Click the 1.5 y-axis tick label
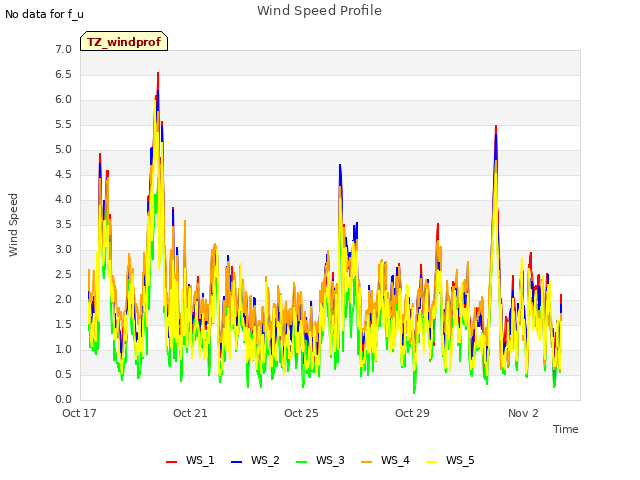This screenshot has height=480, width=640. 63,324
